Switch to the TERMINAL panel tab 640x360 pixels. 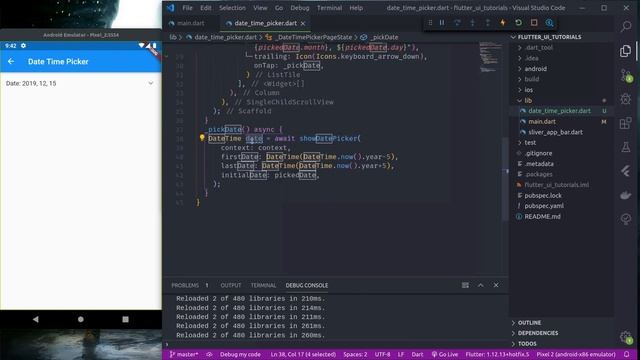coord(263,285)
